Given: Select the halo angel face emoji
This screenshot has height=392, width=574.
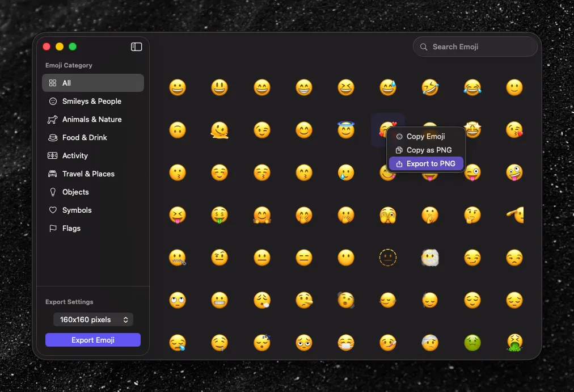Looking at the screenshot, I should click(346, 129).
